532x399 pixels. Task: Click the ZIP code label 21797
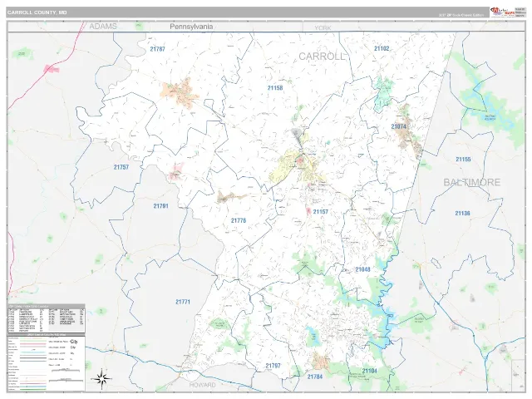coord(273,366)
